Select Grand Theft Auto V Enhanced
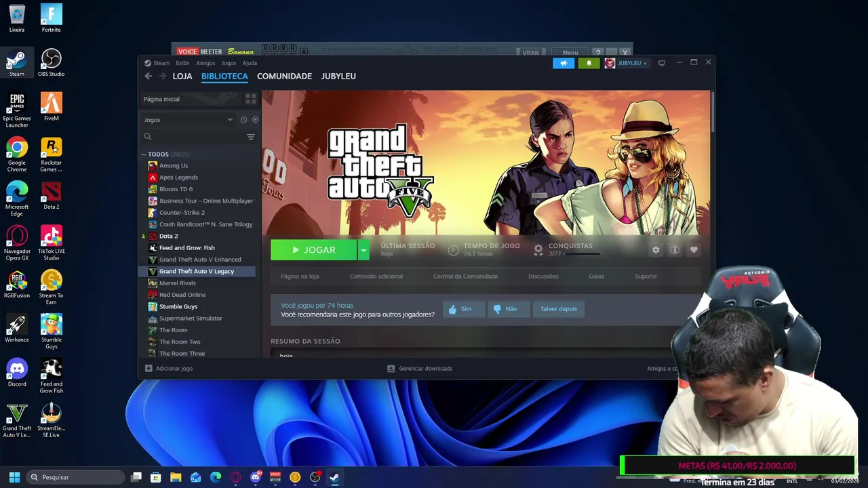This screenshot has height=488, width=868. [x=200, y=260]
